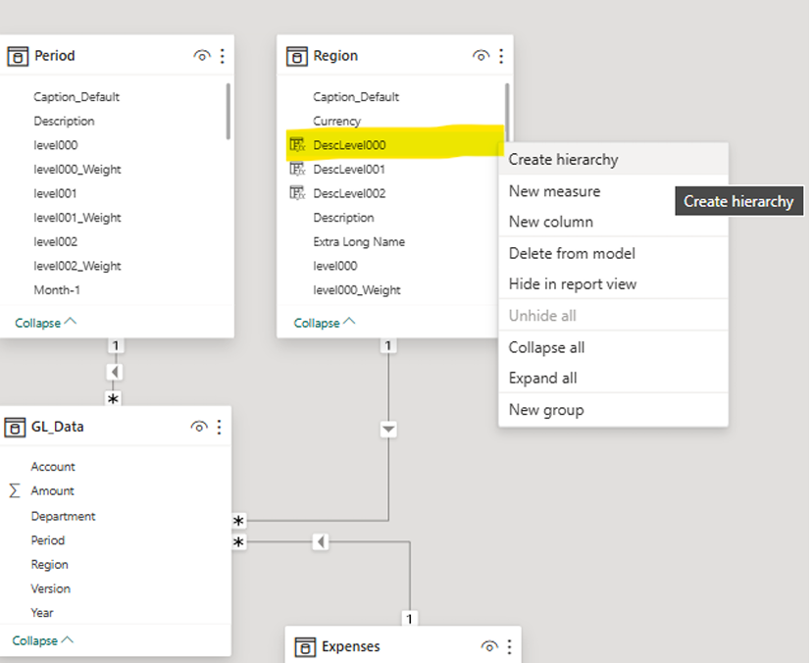
Task: Choose Hide in report view
Action: tap(613, 283)
